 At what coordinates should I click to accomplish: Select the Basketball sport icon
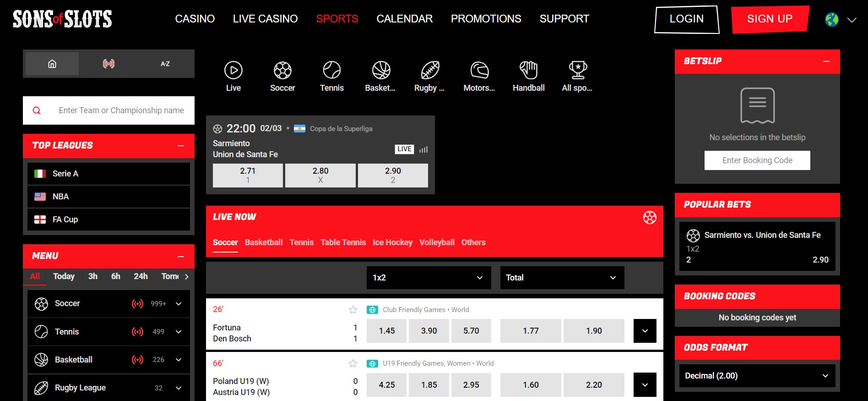[x=381, y=71]
